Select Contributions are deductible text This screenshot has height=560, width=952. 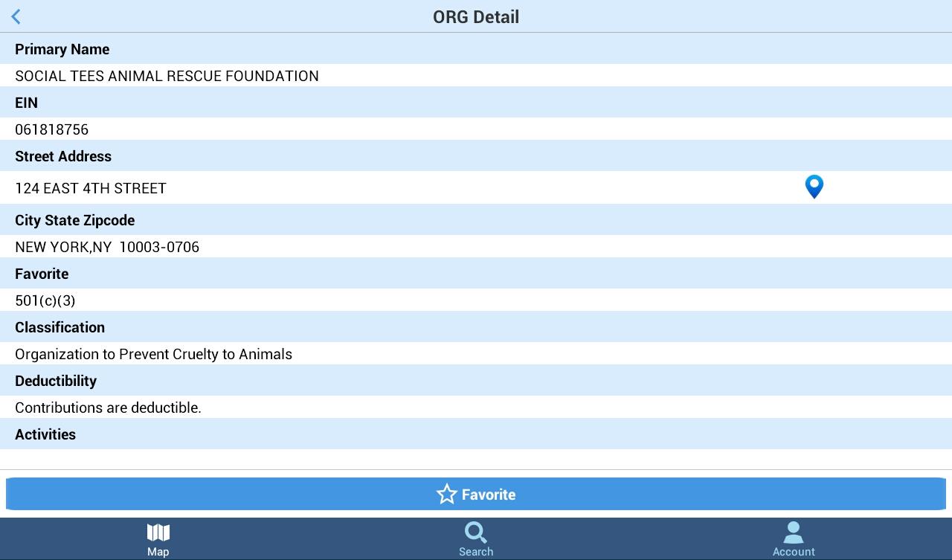[109, 408]
